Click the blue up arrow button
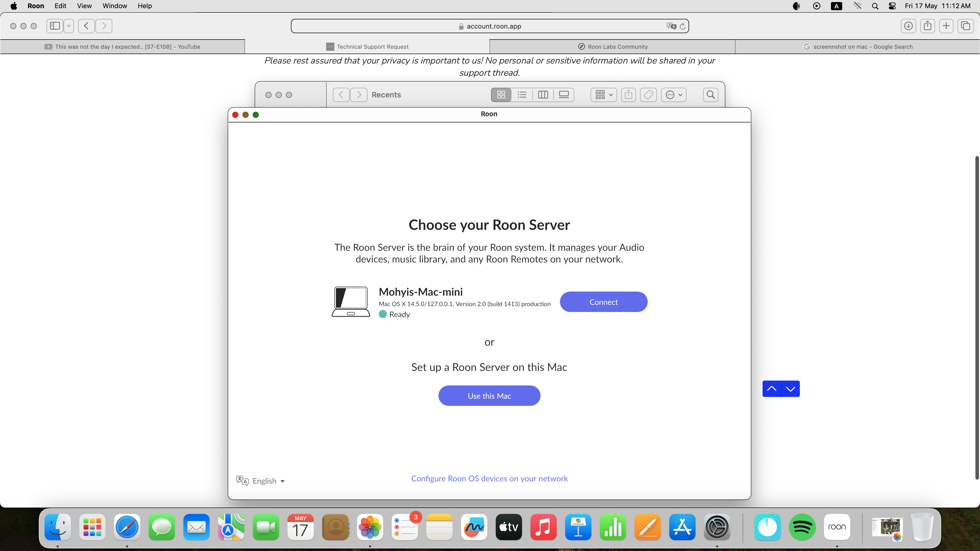Viewport: 980px width, 551px height. pyautogui.click(x=771, y=389)
